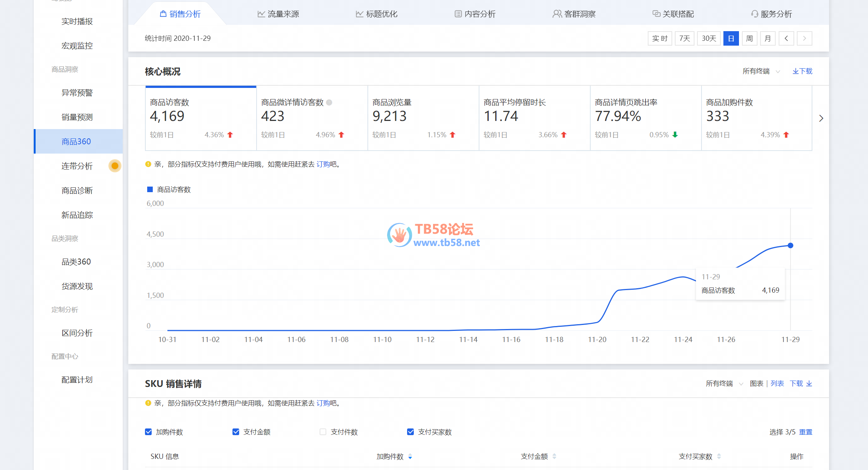Click the previous date arrow button
This screenshot has height=470, width=868.
point(786,39)
